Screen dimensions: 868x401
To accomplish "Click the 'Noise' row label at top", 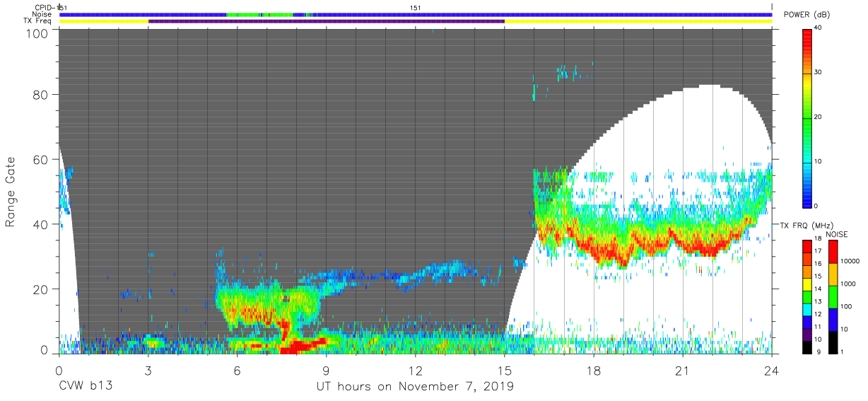I will pyautogui.click(x=42, y=14).
